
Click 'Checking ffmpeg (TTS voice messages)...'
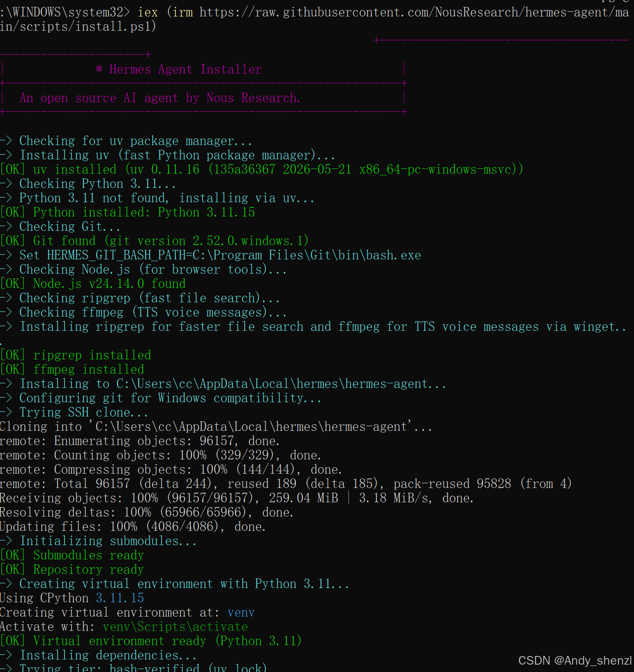[x=143, y=312]
